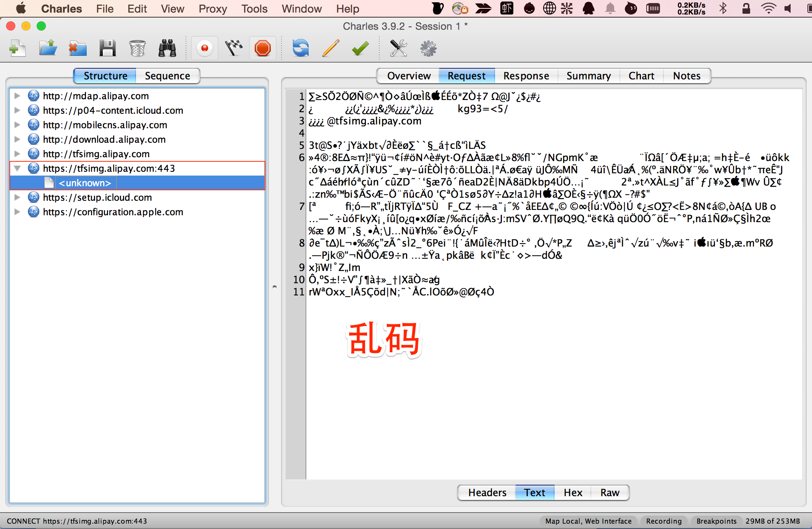The height and width of the screenshot is (529, 812).
Task: Open Tools via the wrench and screwdriver icon
Action: coord(398,48)
